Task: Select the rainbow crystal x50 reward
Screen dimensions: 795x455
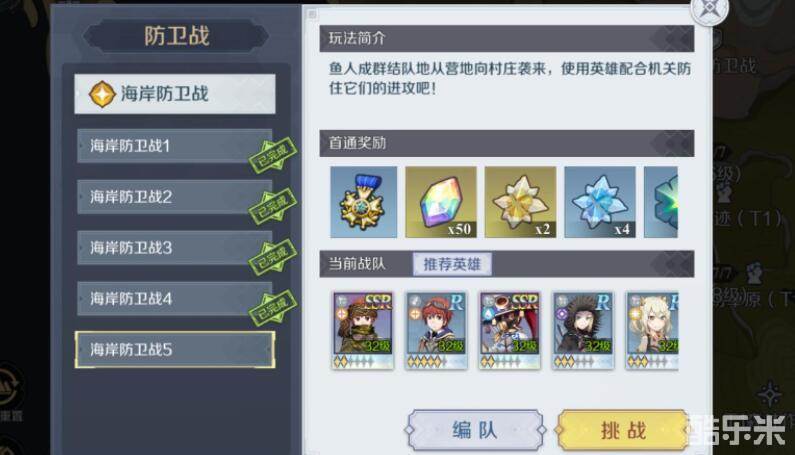Action: pyautogui.click(x=441, y=202)
